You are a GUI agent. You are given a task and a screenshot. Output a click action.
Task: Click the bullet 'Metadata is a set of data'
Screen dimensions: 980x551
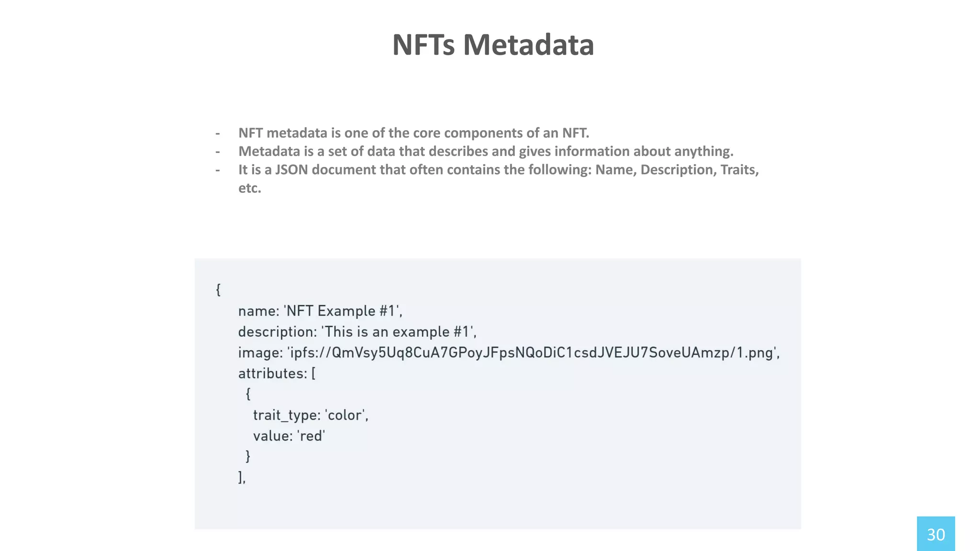(485, 151)
